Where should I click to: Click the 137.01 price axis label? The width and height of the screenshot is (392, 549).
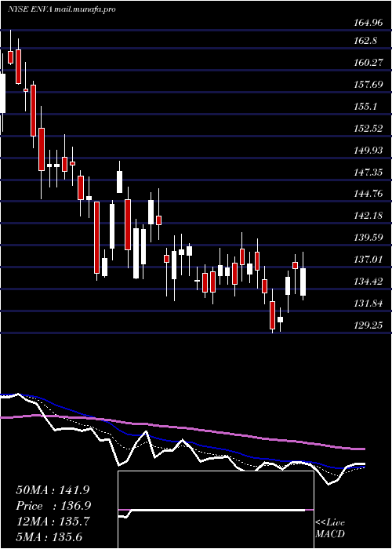click(x=368, y=260)
